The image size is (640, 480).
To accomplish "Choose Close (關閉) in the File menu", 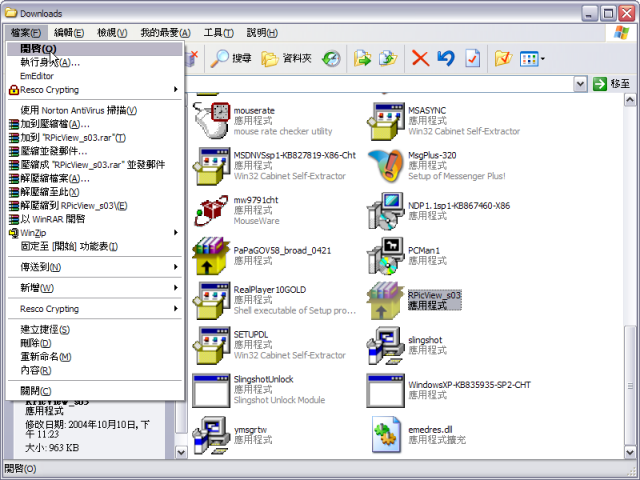I will point(95,391).
